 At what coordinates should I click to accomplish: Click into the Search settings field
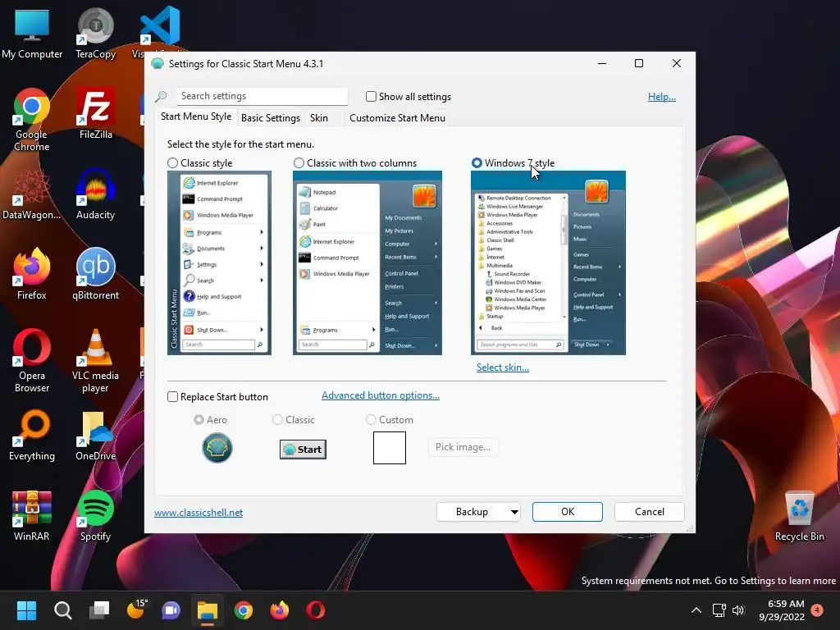(262, 96)
